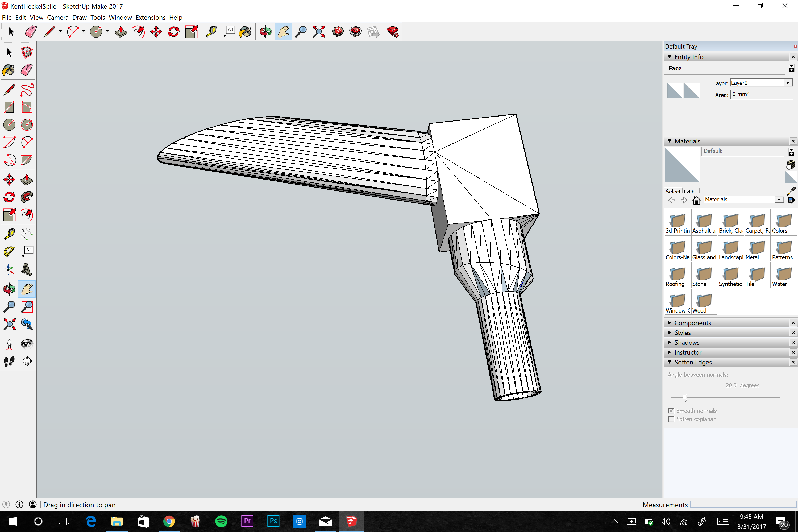798x532 pixels.
Task: Choose the Tape Measure tool in left toolbar
Action: pos(9,234)
